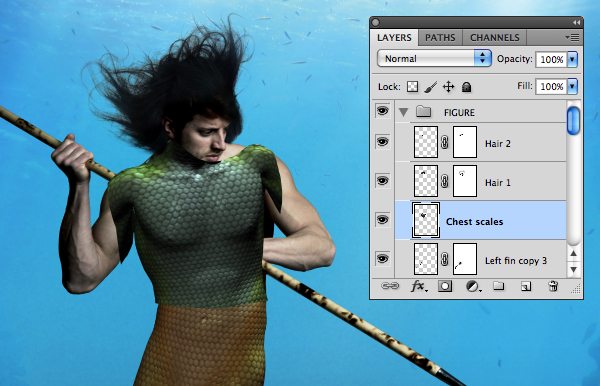The height and width of the screenshot is (386, 600).
Task: Switch to the Paths tab
Action: (x=440, y=37)
